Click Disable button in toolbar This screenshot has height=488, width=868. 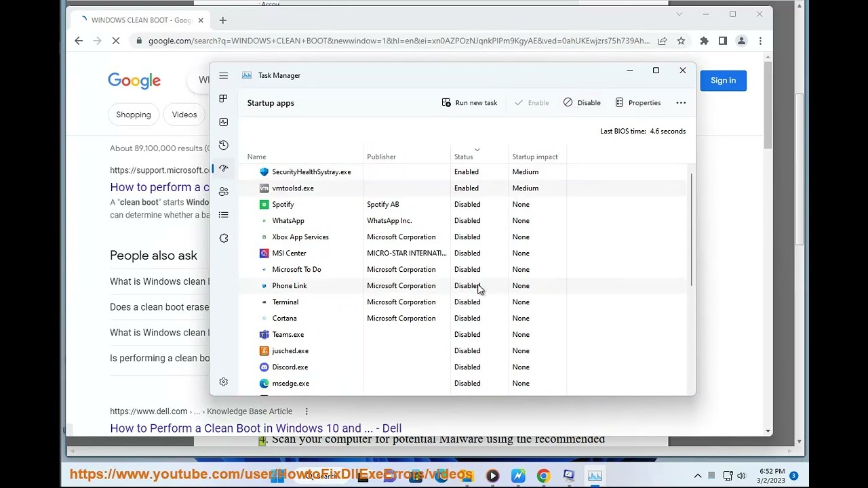582,103
